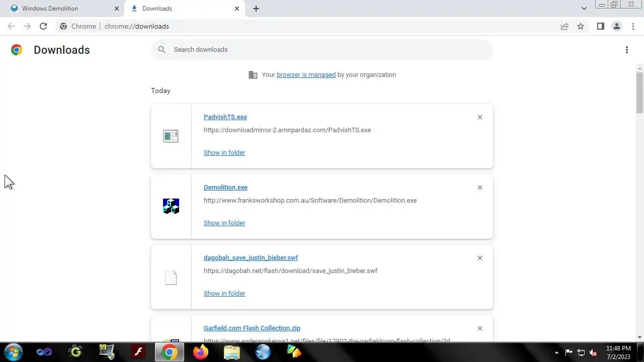644x362 pixels.
Task: Switch to the Windows Demolition tab
Action: [x=63, y=9]
